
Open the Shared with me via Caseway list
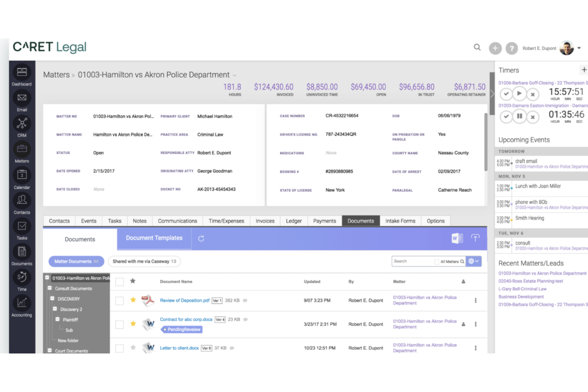[144, 261]
